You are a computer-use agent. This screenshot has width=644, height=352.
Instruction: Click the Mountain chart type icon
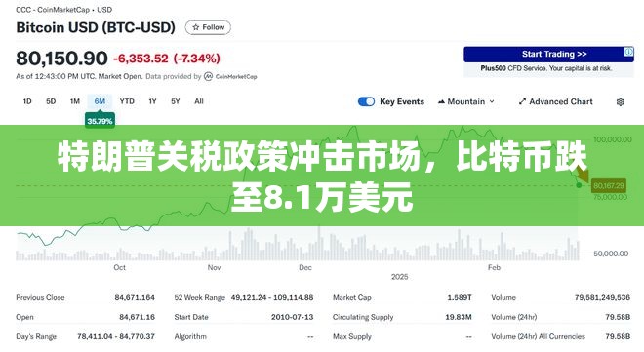(x=441, y=101)
